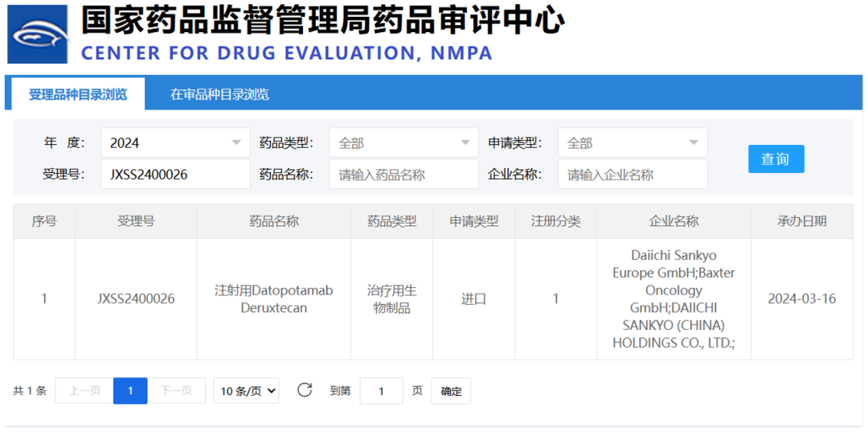Click the 药品名称 input field

point(403,174)
